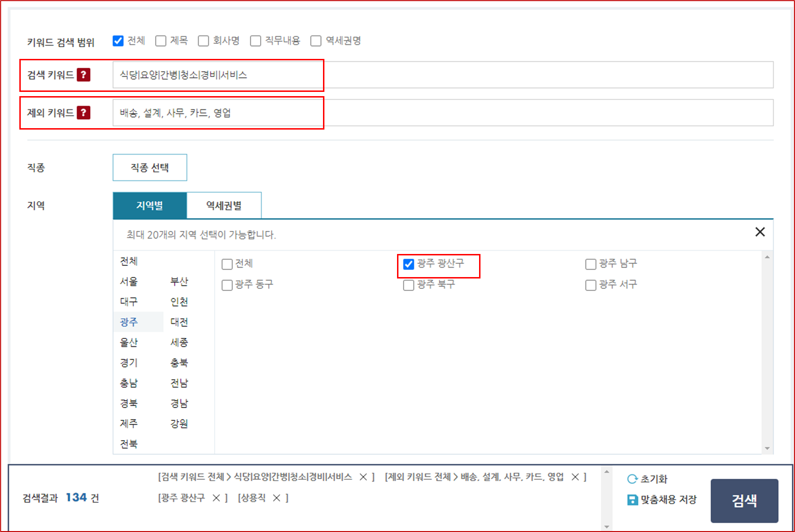This screenshot has height=532, width=795.
Task: Click the 맞춤채용 저장 link
Action: 668,499
